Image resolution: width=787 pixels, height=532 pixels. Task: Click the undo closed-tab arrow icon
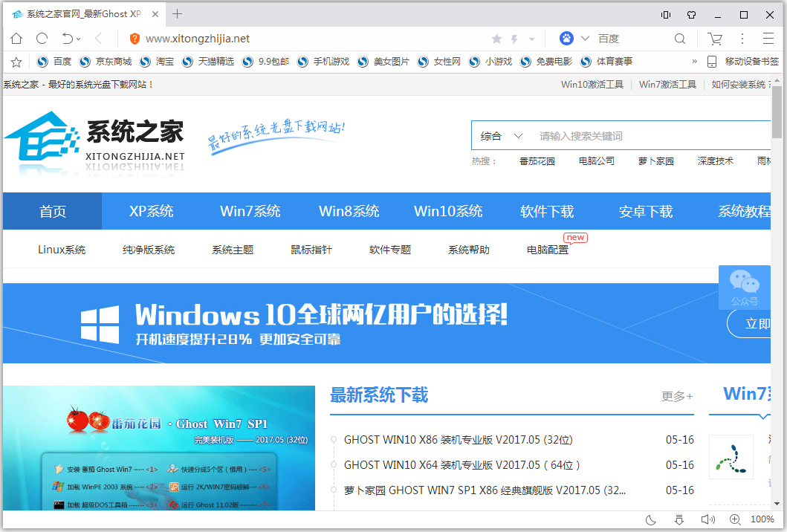click(x=68, y=39)
